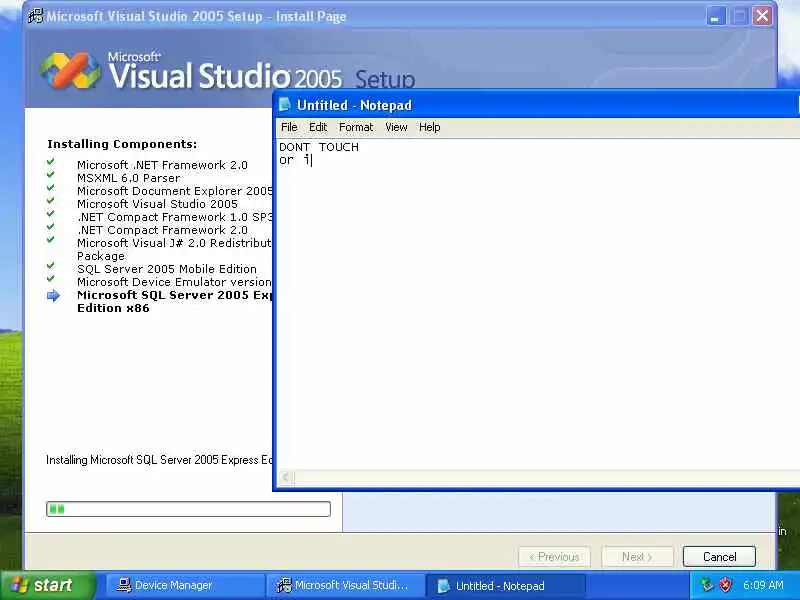Click the 'Microsoft .NET Framework 2.0' component text
This screenshot has width=800, height=600.
[x=162, y=165]
